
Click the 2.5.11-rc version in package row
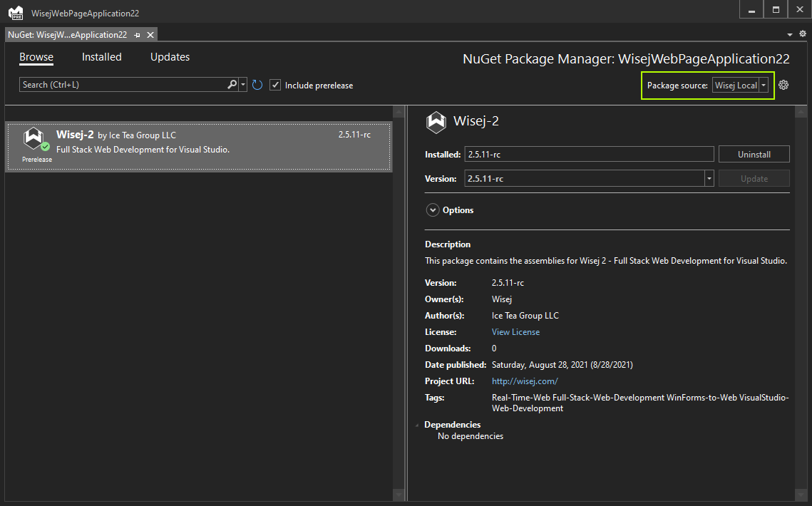pyautogui.click(x=355, y=135)
